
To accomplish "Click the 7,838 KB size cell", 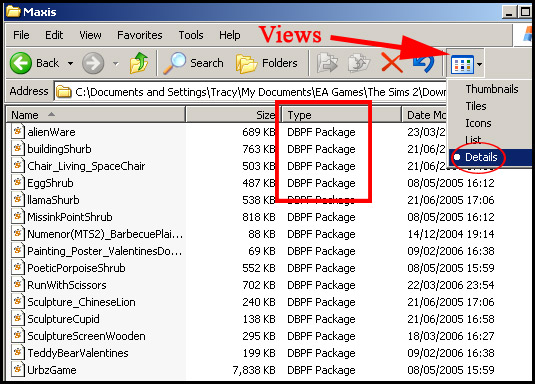I will tap(254, 370).
